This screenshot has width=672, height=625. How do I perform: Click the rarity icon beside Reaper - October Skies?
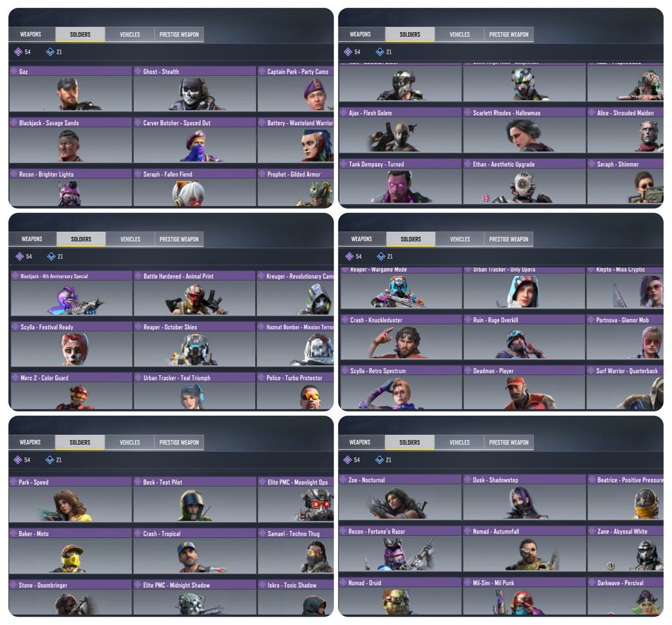point(139,327)
